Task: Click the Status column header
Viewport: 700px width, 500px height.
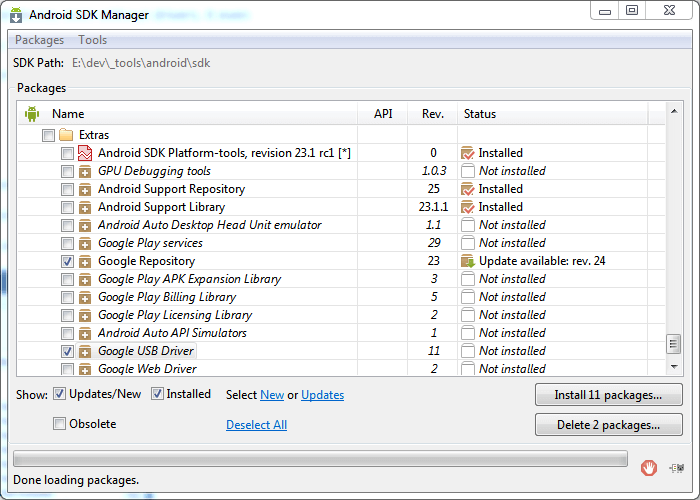Action: pos(553,114)
